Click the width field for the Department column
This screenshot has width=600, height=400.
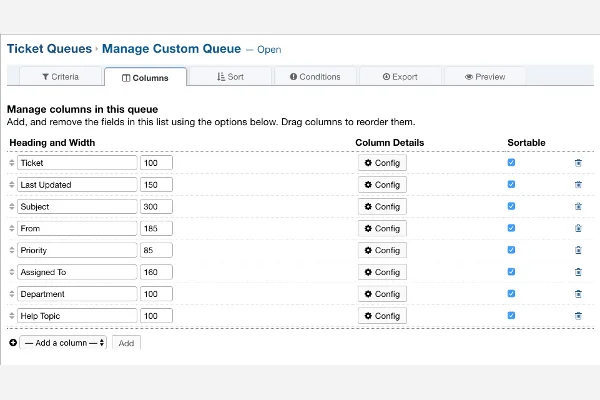[156, 294]
